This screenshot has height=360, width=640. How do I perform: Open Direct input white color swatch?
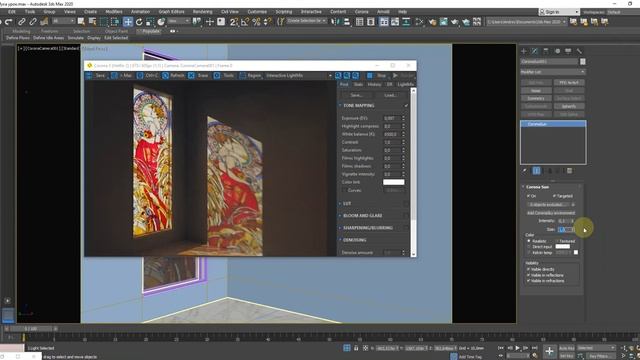pyautogui.click(x=562, y=247)
